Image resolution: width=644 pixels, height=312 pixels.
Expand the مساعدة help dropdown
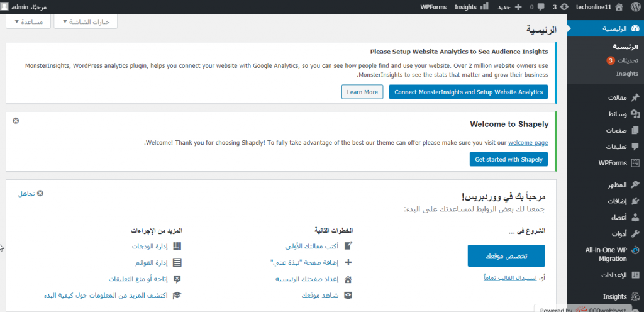pos(28,22)
